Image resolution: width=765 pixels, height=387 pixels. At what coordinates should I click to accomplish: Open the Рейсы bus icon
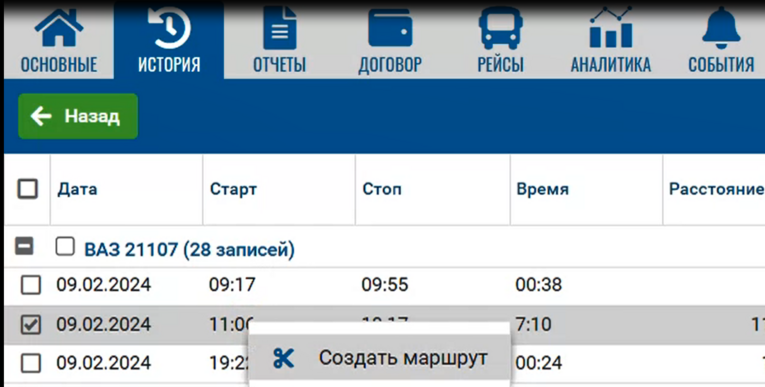[501, 28]
